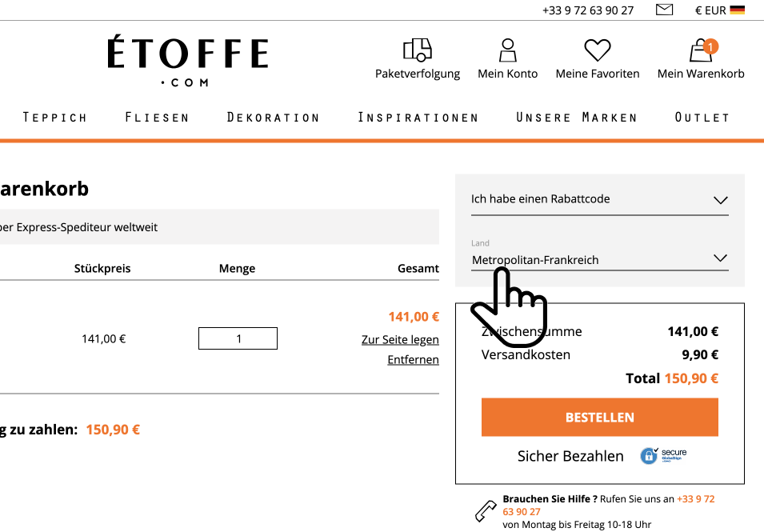Screen dimensions: 764x532
Task: Open Paketverfolgung parcel tracking icon
Action: point(418,50)
